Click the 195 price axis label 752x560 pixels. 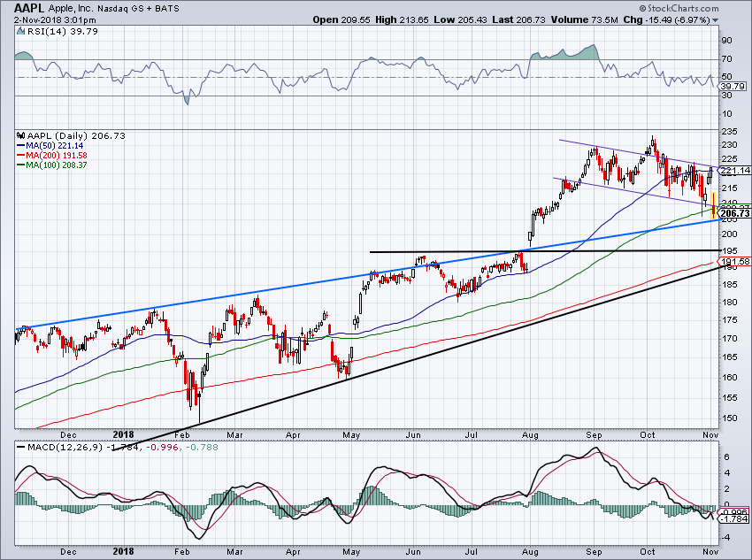730,251
